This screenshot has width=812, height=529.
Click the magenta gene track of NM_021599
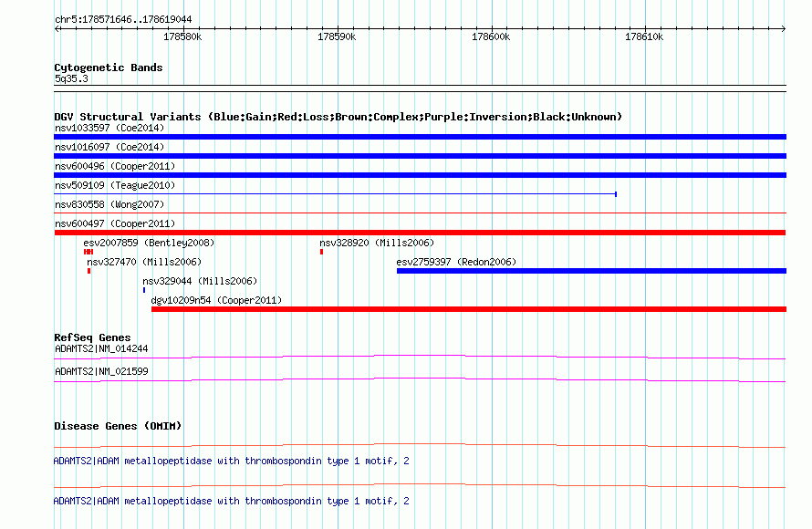(x=420, y=379)
